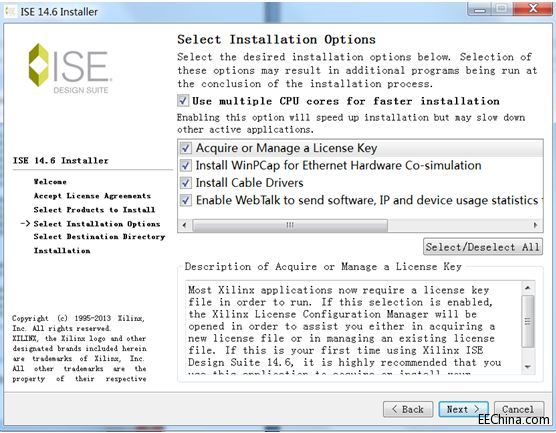The width and height of the screenshot is (556, 433).
Task: Click the Select/Deselect All button
Action: 483,247
